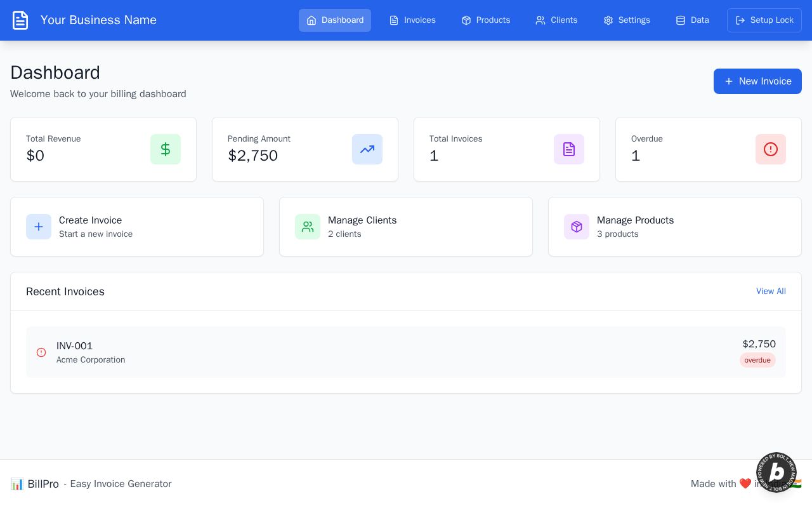
Task: Switch to the Products tab
Action: click(485, 20)
